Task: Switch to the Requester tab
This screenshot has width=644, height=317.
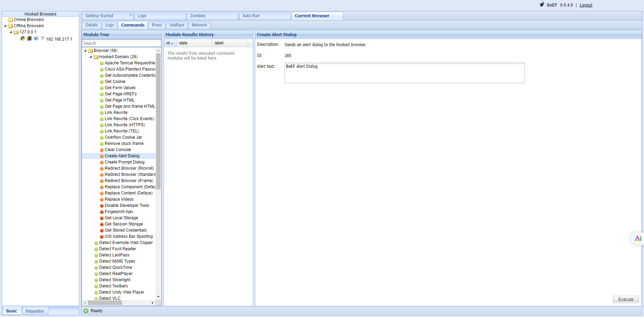Action: [35, 311]
